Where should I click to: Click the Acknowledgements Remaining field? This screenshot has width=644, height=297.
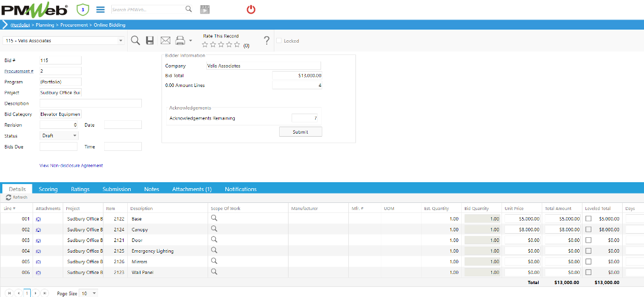pyautogui.click(x=305, y=118)
